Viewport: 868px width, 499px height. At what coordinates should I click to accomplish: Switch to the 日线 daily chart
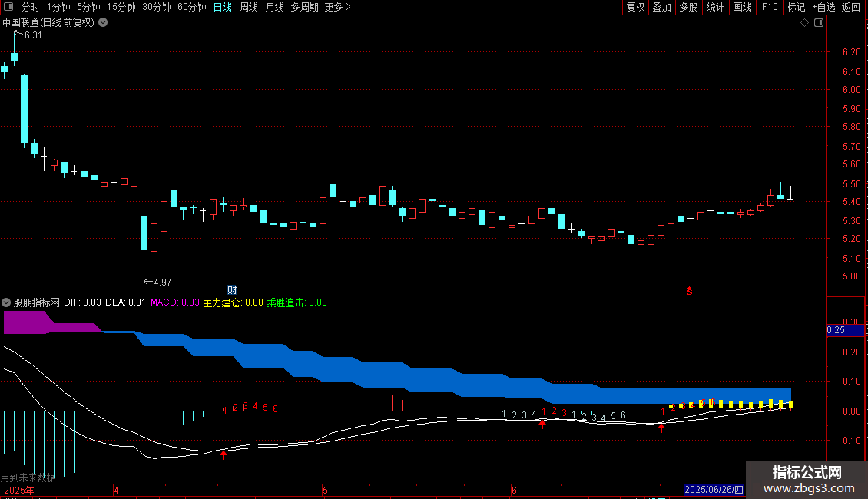coord(223,7)
